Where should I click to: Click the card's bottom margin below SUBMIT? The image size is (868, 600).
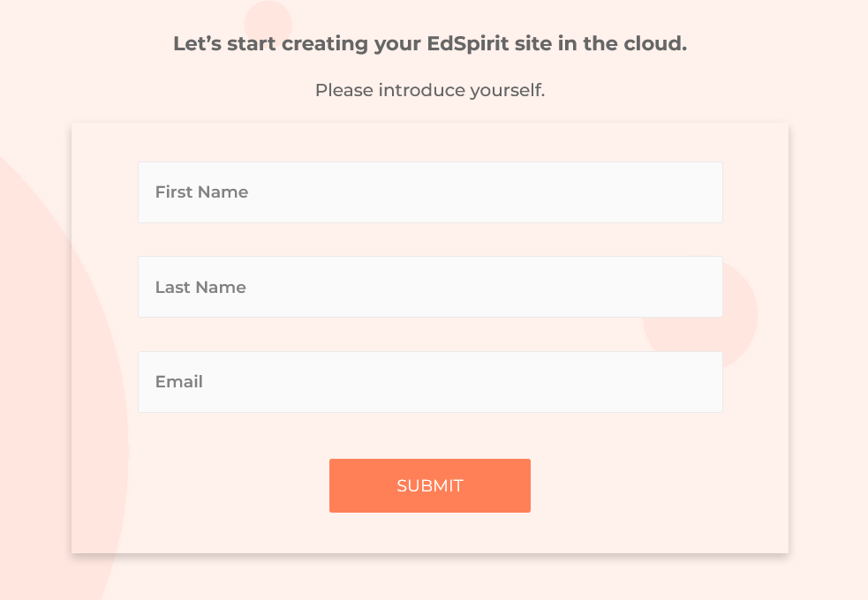(x=430, y=534)
